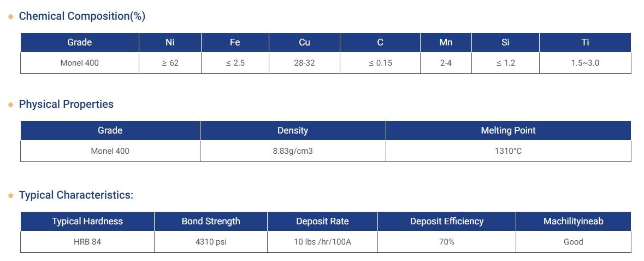Select the HRB 84 hardness value

click(87, 242)
